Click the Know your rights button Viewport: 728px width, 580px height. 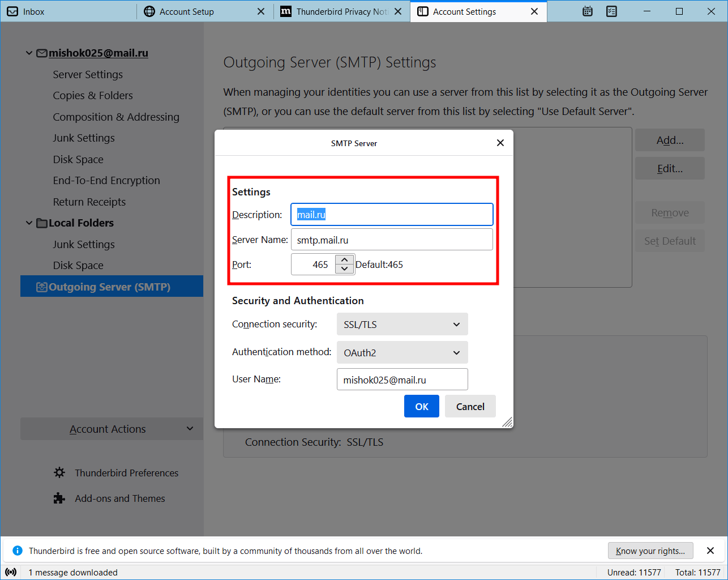pos(650,551)
